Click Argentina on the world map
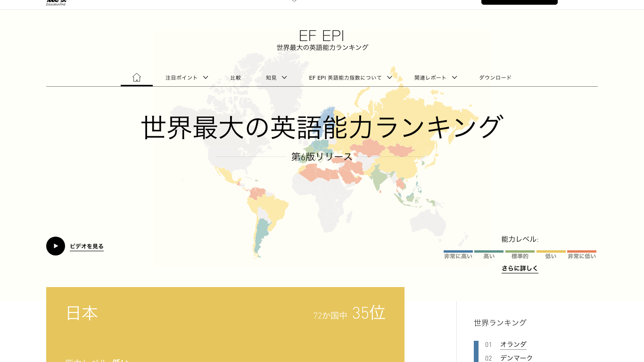 click(261, 233)
